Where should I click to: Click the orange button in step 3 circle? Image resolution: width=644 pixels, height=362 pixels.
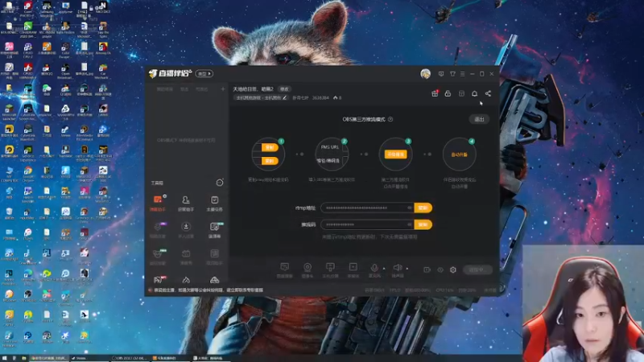395,154
